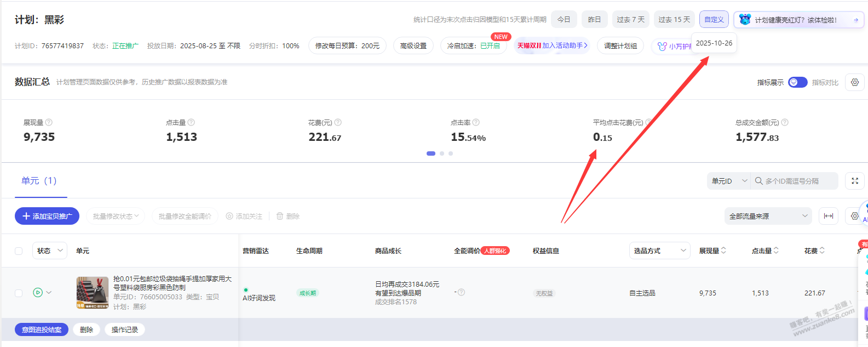868x347 pixels.
Task: Click the 添加宝贝推广 button
Action: (x=47, y=216)
